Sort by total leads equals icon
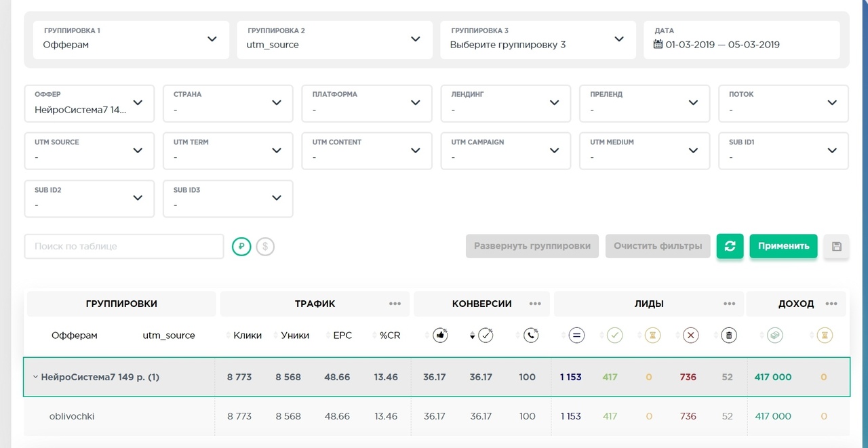This screenshot has width=868, height=448. pos(576,335)
